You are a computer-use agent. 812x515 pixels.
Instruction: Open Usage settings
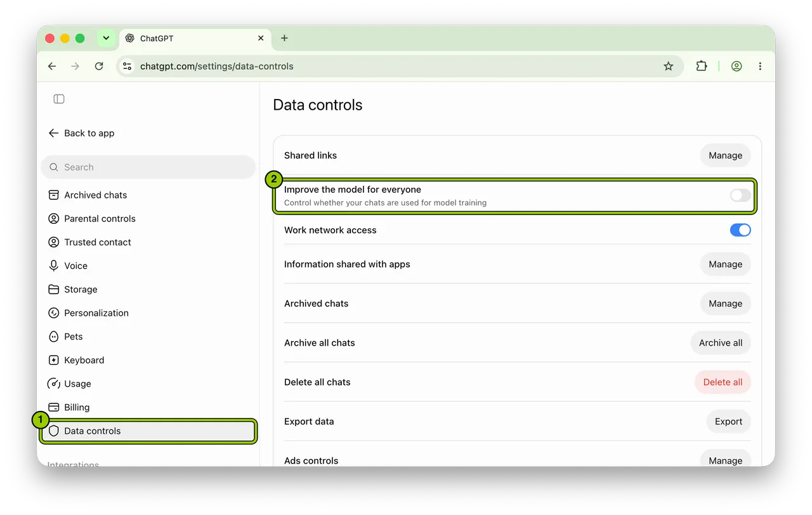[148, 384]
